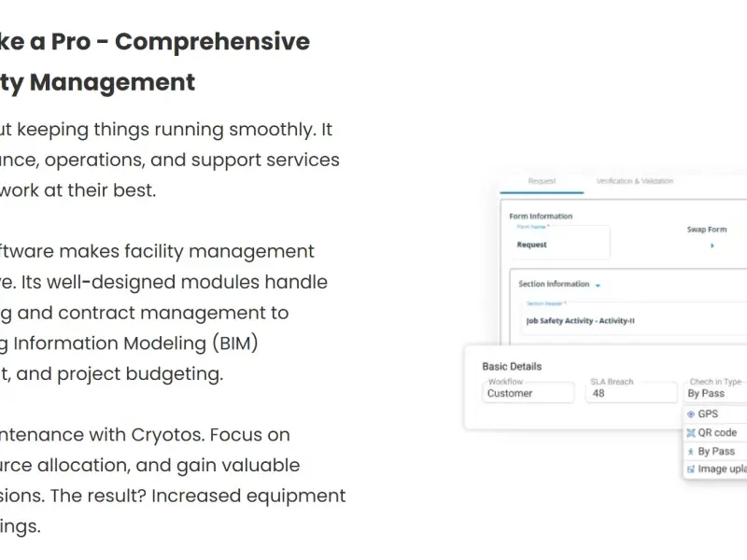747x560 pixels.
Task: Select QR code from check-in options
Action: (x=715, y=433)
